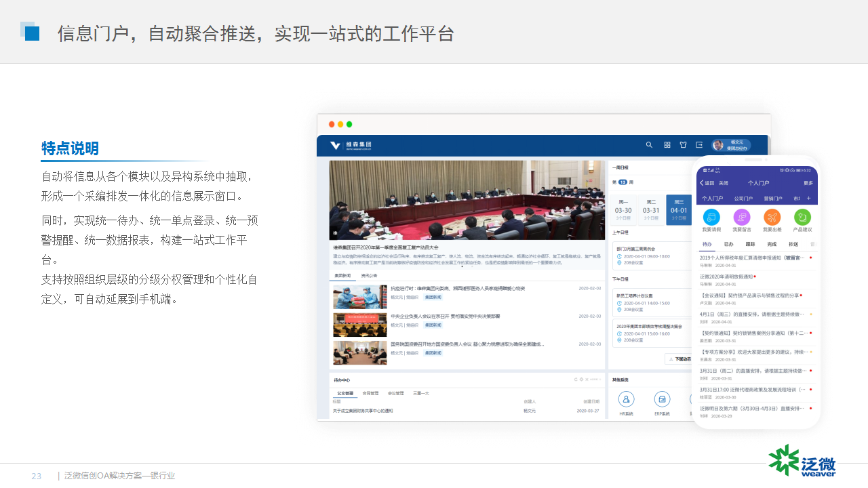Tap the 我要留言 message icon

[742, 218]
